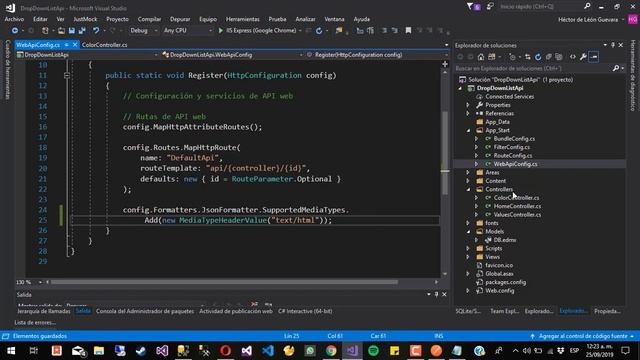
Task: Expand the Scripts folder node
Action: pos(469,248)
